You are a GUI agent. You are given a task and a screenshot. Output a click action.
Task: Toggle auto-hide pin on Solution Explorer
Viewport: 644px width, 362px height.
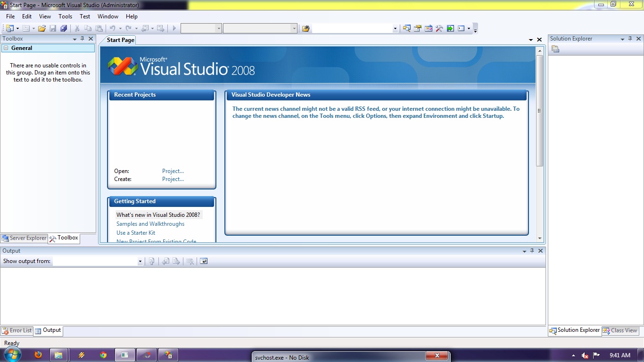tap(630, 39)
